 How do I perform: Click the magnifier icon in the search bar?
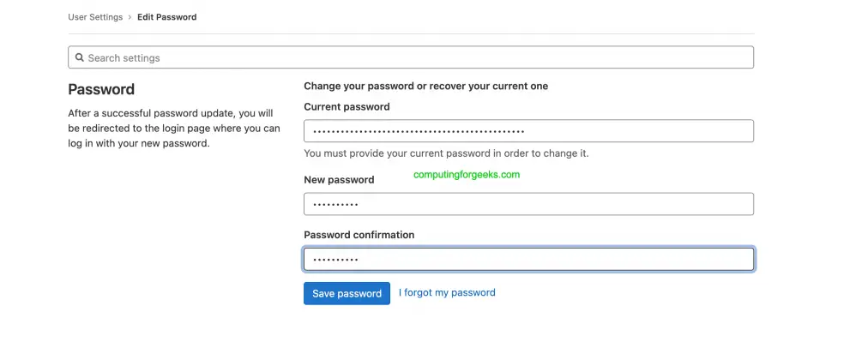tap(80, 58)
